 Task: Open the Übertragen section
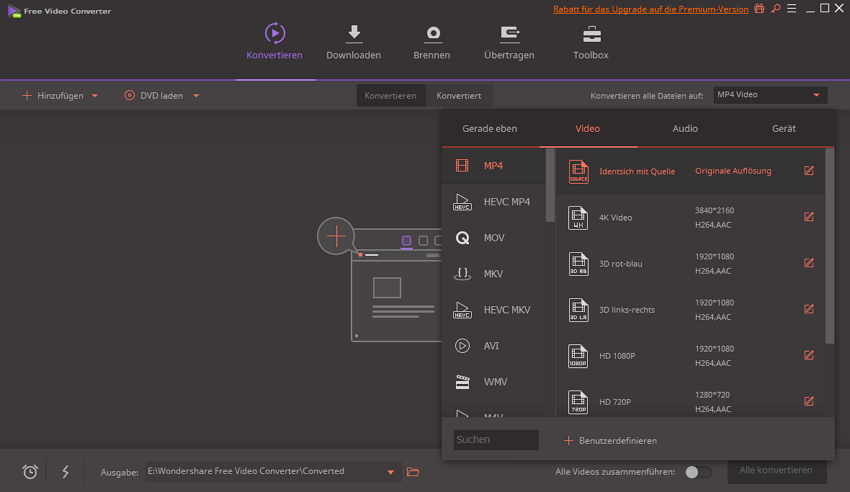[x=509, y=42]
